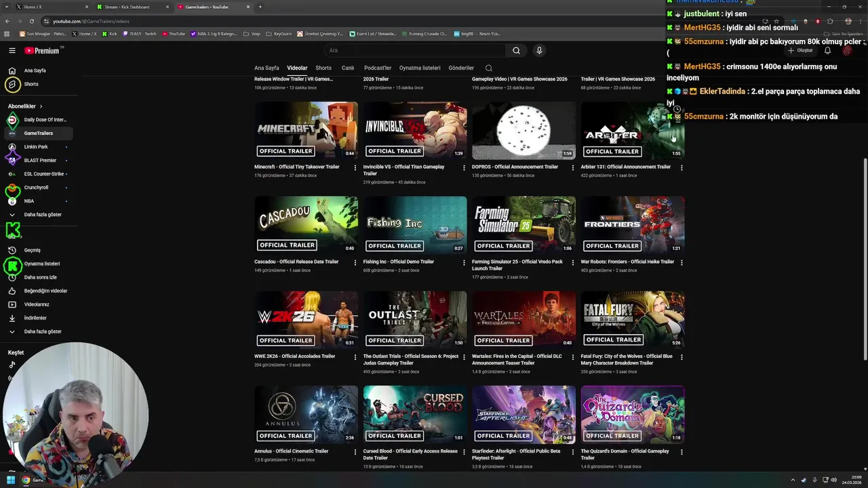Open Videolarınız in sidebar
The image size is (868, 488).
(38, 304)
